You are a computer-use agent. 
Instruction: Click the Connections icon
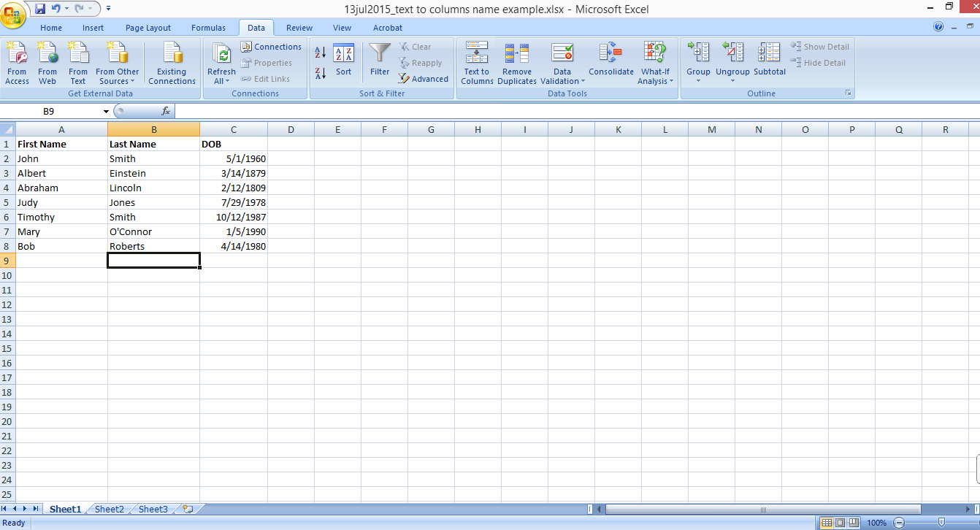coord(271,46)
